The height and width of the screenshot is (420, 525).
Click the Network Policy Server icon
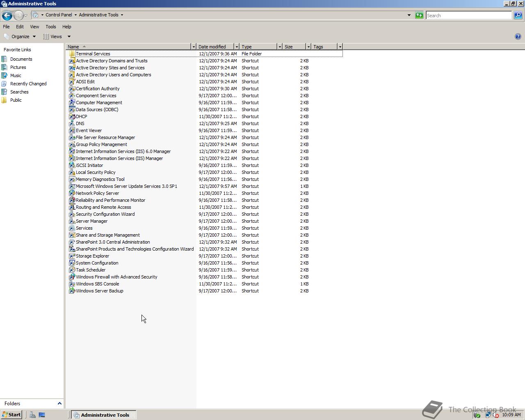tap(72, 193)
